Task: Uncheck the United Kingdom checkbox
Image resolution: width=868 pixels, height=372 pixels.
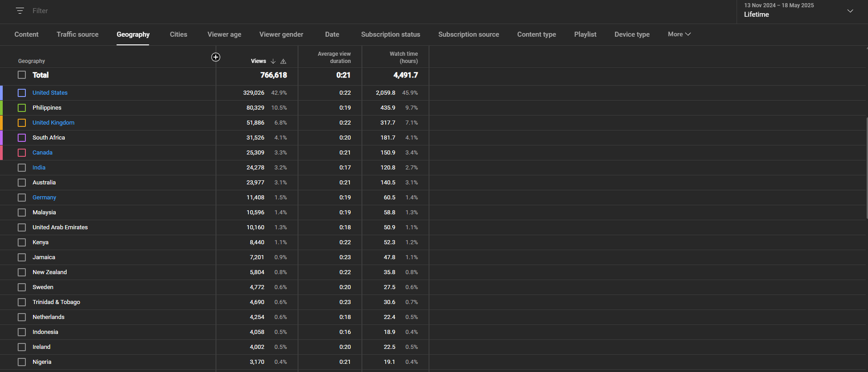Action: pos(22,123)
